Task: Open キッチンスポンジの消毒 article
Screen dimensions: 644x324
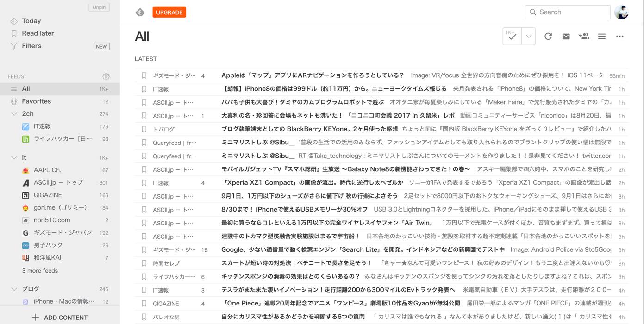Action: pos(290,277)
